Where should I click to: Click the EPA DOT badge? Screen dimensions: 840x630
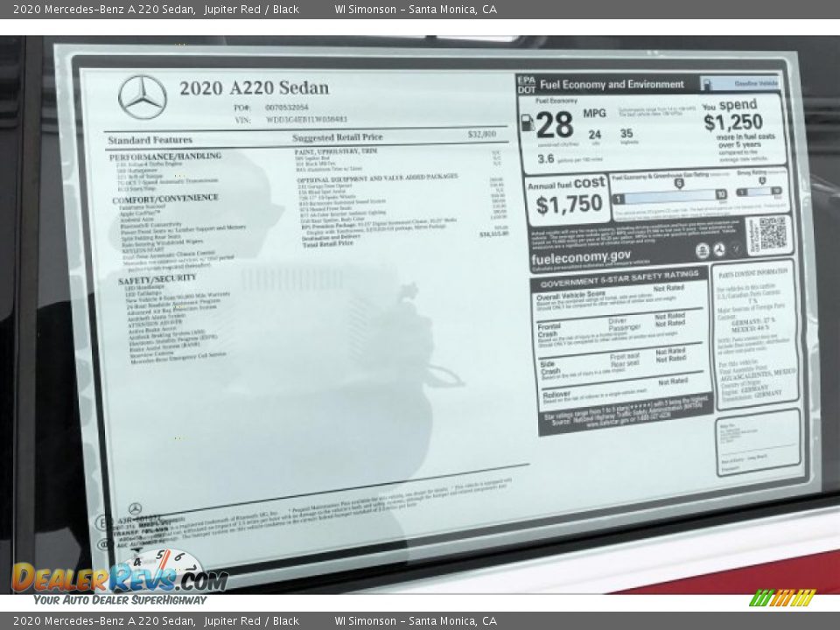click(x=527, y=85)
